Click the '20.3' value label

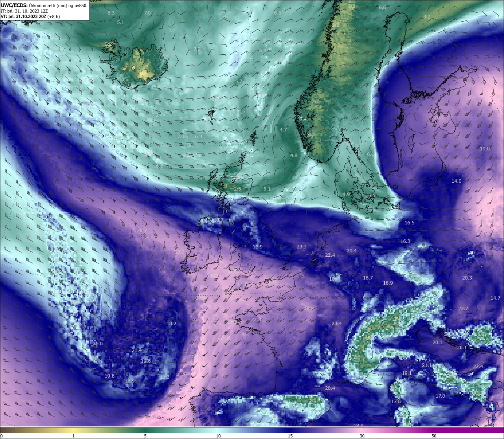click(x=467, y=278)
